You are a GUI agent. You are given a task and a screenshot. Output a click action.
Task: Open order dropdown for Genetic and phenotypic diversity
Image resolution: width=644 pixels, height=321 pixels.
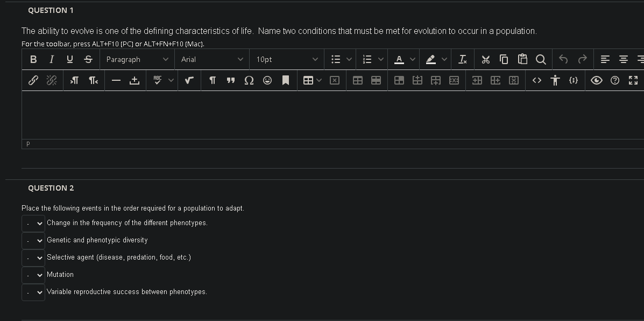coord(33,240)
